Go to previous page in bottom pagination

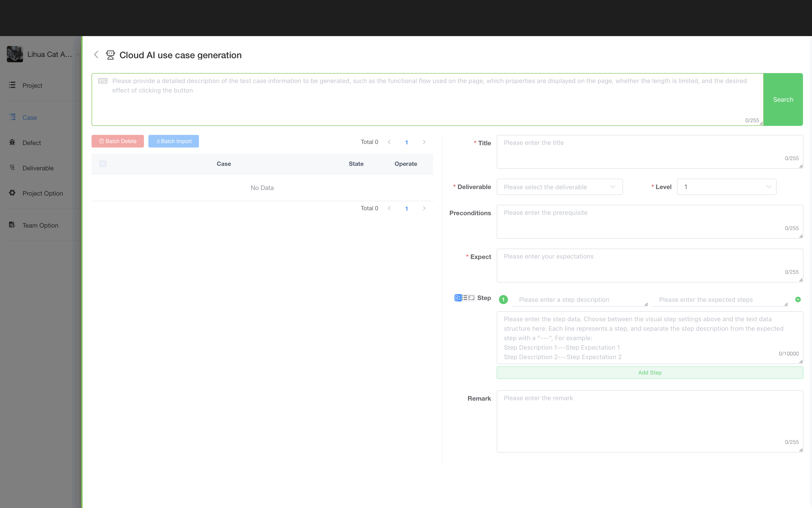(389, 208)
